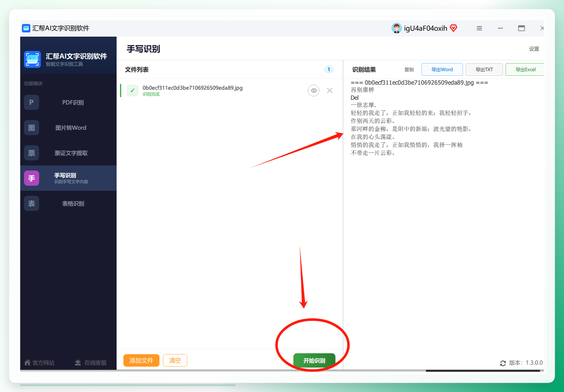This screenshot has height=392, width=564.
Task: Click the purple 手 icon
Action: [x=32, y=178]
